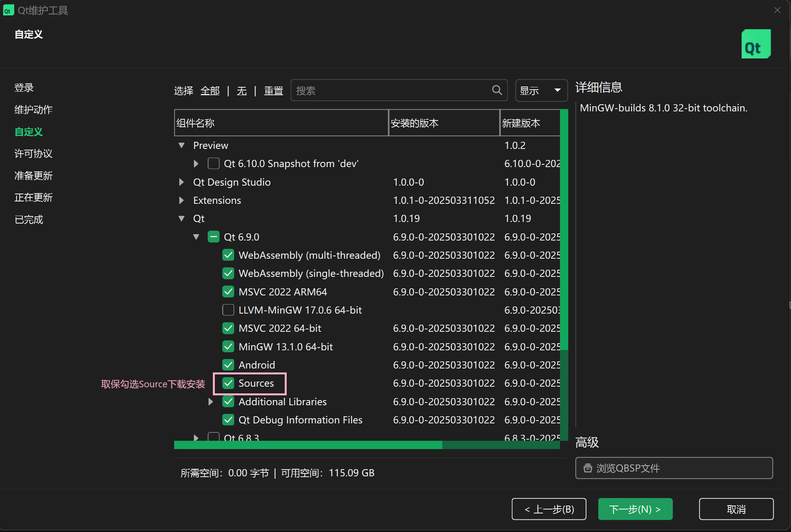Click the QBSP file icon on 浏览QBSP文件 button
This screenshot has width=791, height=532.
point(587,468)
